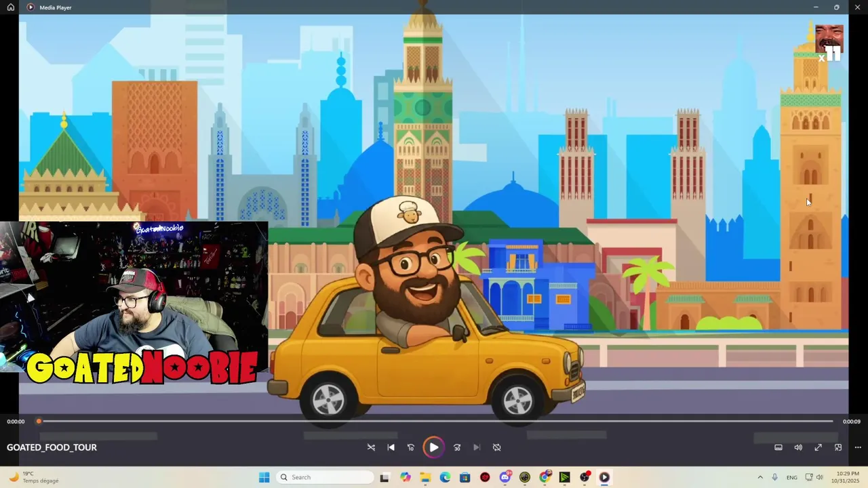
Task: Toggle shuffle in Media Player controls
Action: [x=371, y=447]
